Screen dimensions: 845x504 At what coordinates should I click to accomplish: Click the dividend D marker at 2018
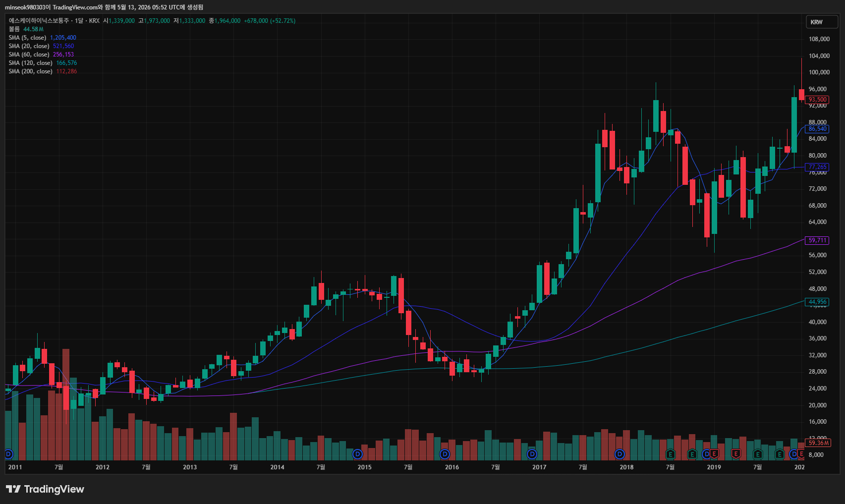[620, 454]
